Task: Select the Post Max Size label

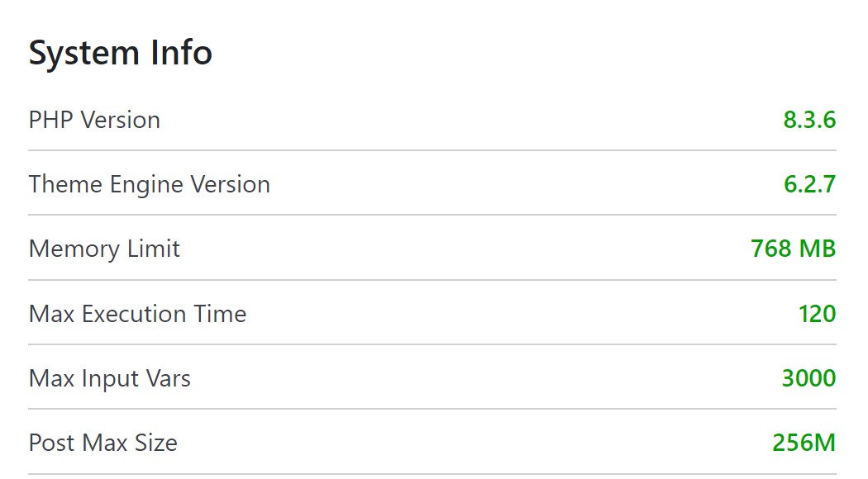Action: 103,443
